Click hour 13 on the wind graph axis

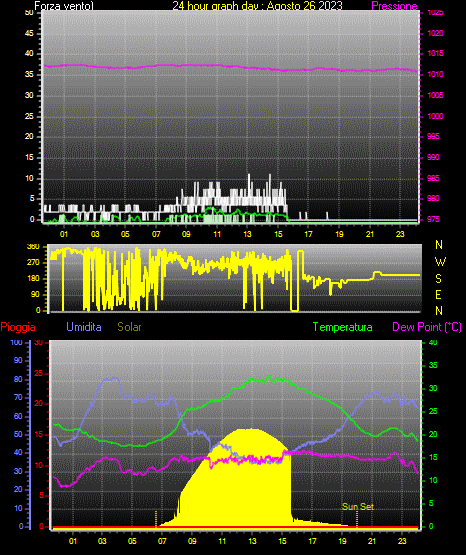(247, 234)
